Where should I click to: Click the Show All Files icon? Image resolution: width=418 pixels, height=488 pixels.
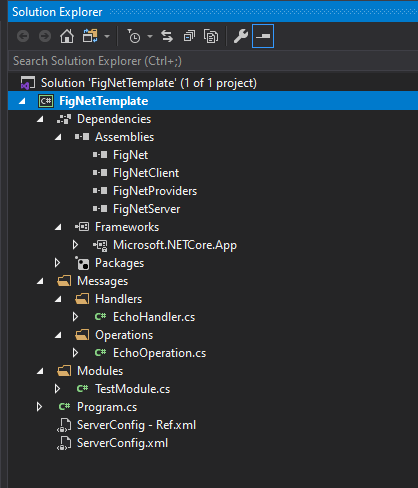pyautogui.click(x=211, y=36)
